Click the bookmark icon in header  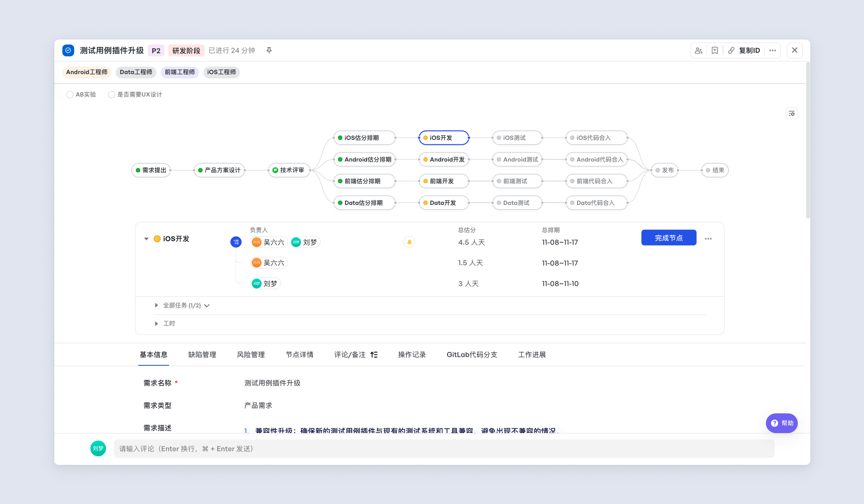[x=714, y=50]
